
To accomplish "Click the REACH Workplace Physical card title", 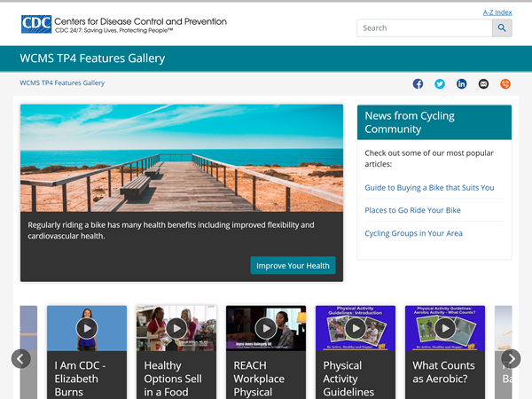I will pos(259,379).
